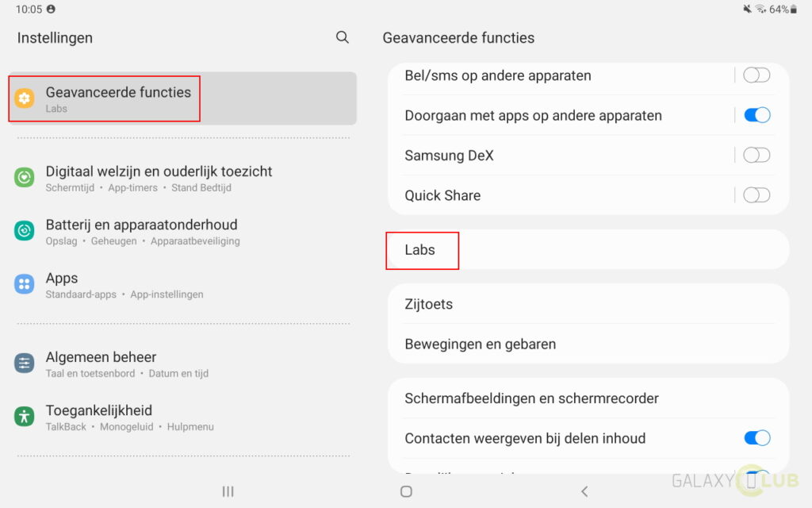Enable the Quick Share toggle
812x508 pixels.
coord(756,195)
